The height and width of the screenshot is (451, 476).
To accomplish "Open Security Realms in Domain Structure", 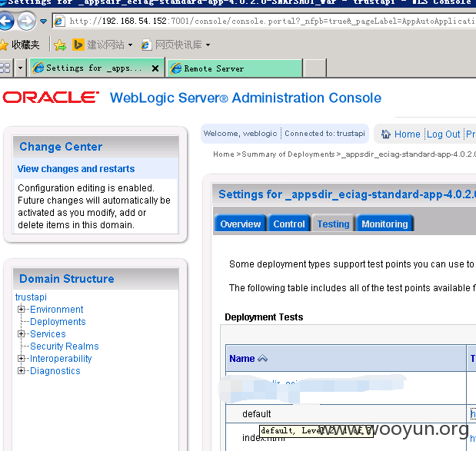I will click(65, 346).
